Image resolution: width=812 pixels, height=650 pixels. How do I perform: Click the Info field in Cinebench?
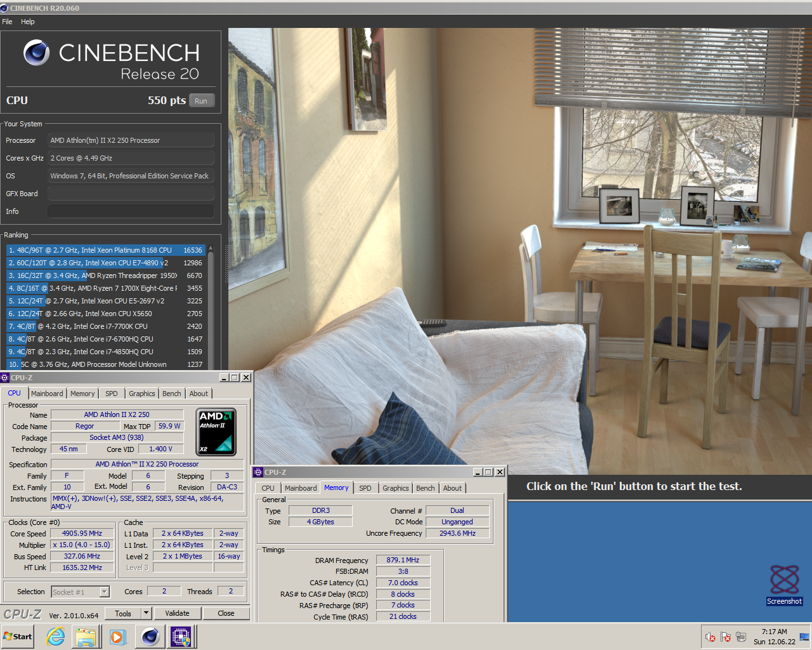[x=131, y=211]
